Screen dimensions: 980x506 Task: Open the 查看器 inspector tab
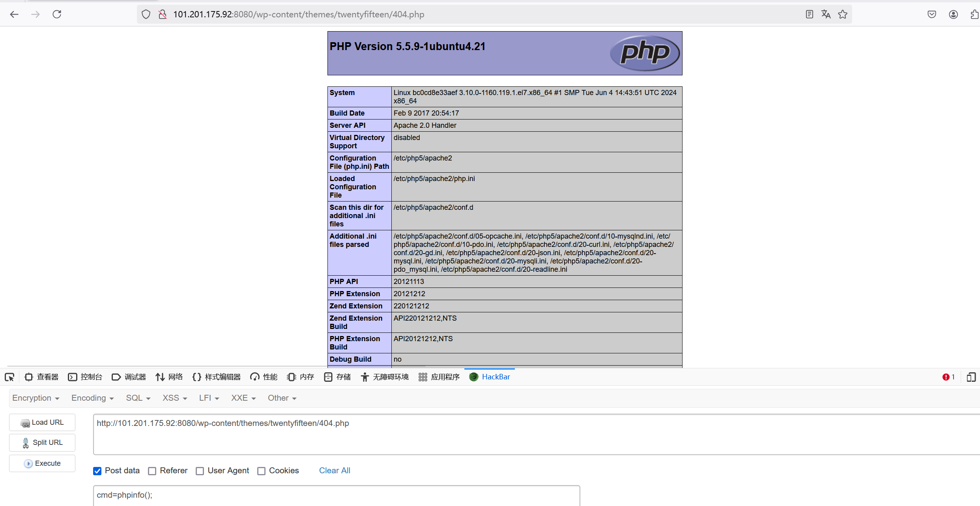(41, 377)
